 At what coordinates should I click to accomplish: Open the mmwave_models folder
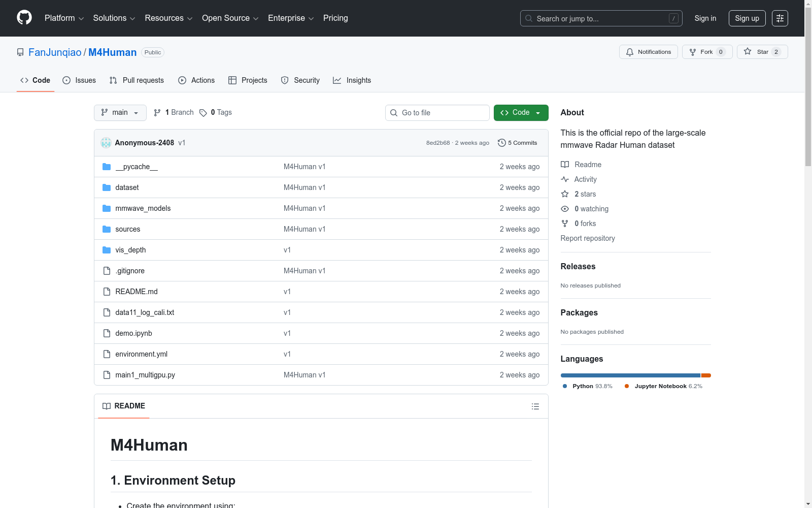(x=143, y=208)
